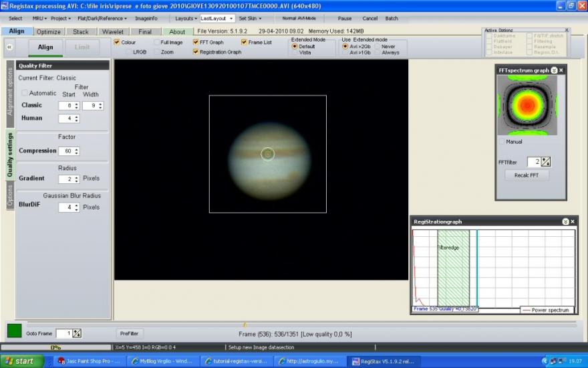Adjust Classic filter Start stepper
Viewport: 588px width, 368px height.
(x=76, y=106)
